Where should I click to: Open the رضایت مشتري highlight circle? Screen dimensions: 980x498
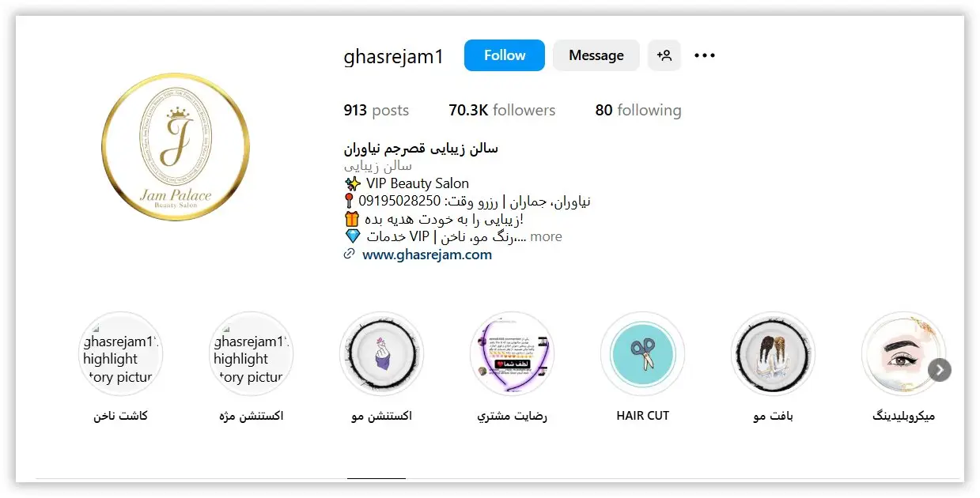[512, 354]
